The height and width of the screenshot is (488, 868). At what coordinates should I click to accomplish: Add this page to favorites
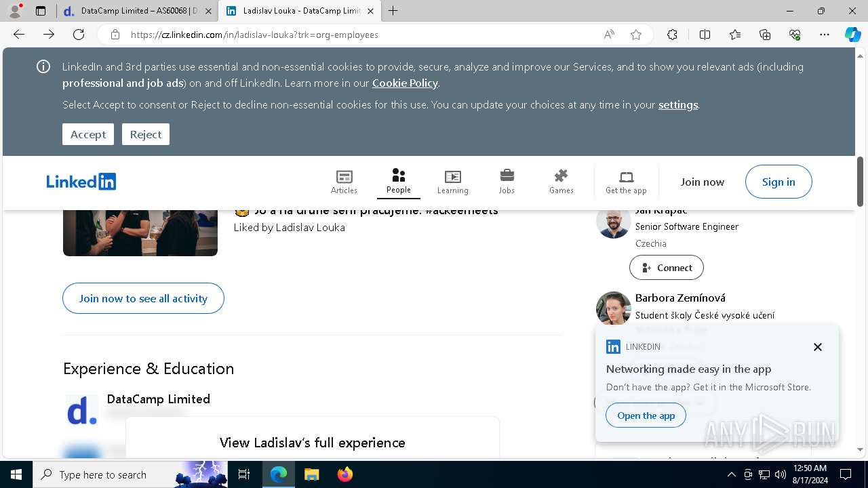636,35
